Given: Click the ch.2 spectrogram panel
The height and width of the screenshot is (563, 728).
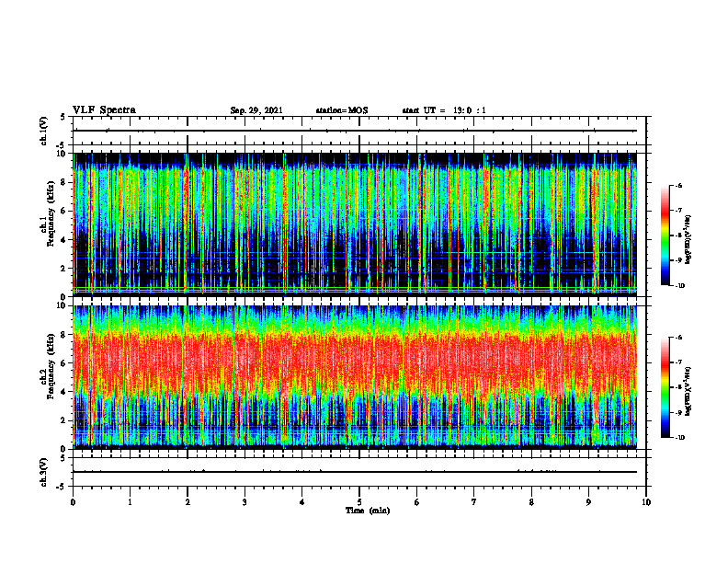Looking at the screenshot, I should coord(355,377).
